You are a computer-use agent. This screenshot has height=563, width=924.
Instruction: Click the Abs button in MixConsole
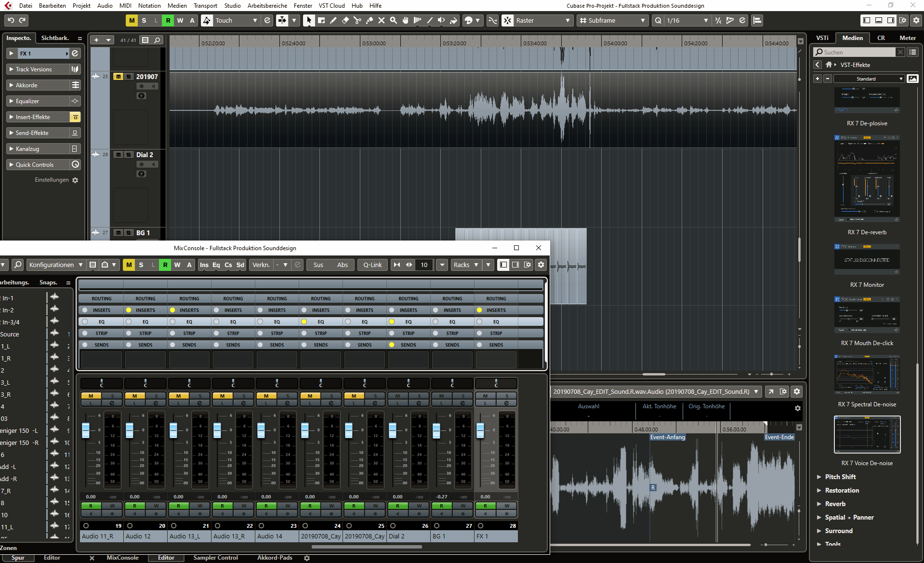point(343,265)
